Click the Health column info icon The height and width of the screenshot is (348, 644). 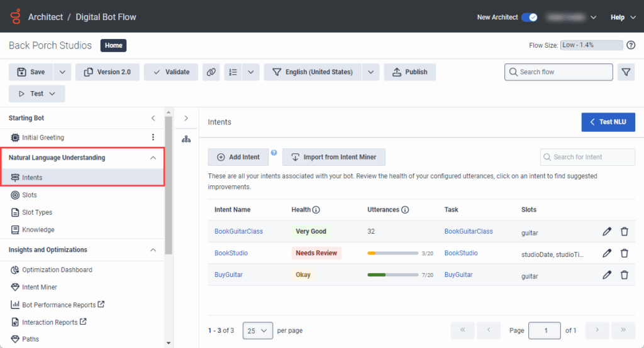coord(316,210)
